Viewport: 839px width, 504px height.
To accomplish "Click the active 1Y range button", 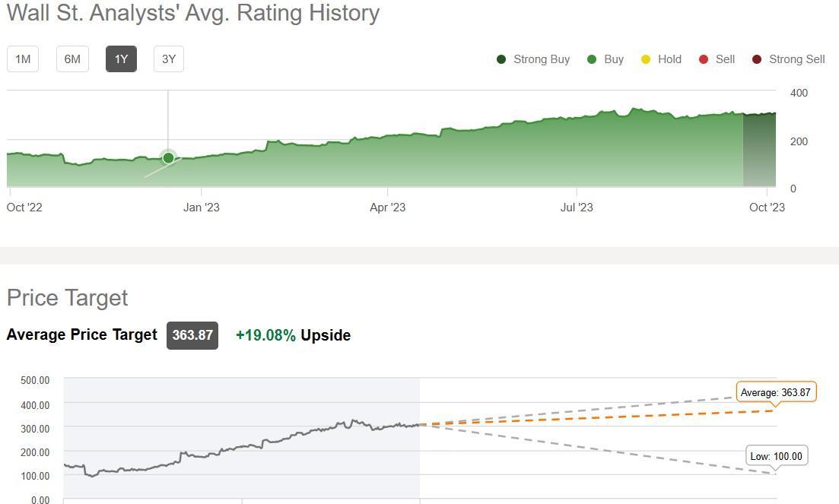I will coord(121,59).
